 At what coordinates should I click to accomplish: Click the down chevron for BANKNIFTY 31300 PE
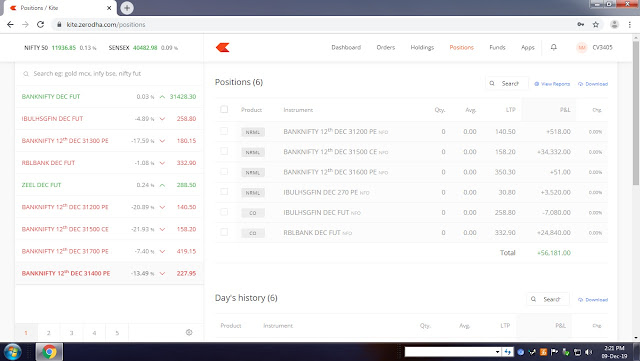pos(162,141)
